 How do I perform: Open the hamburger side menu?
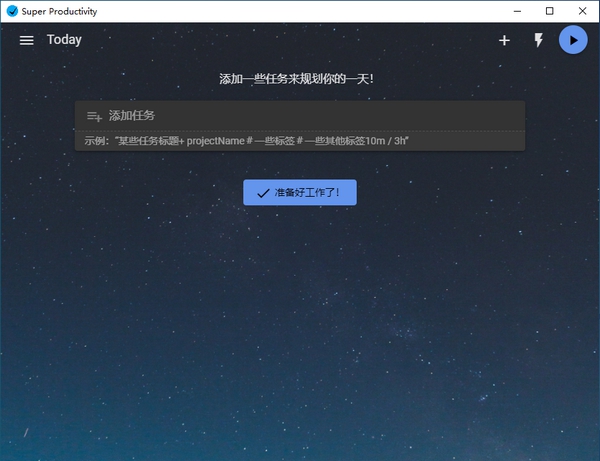click(26, 40)
